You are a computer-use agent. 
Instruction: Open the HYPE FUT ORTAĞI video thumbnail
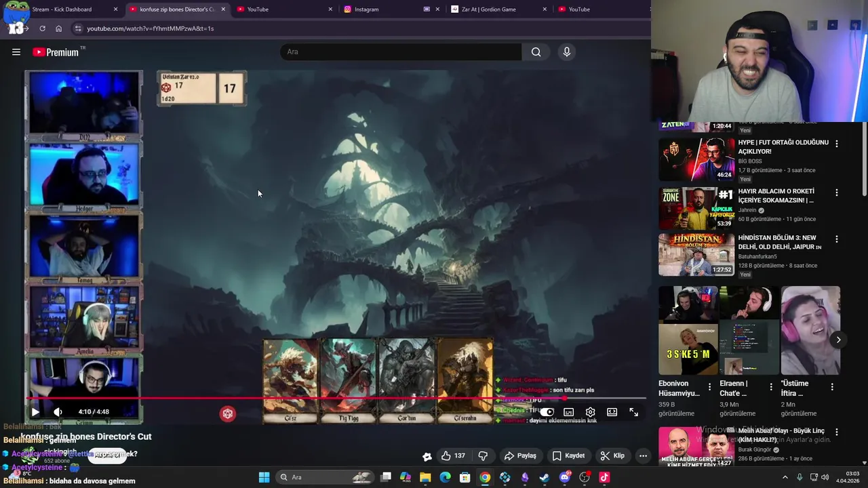coord(696,159)
